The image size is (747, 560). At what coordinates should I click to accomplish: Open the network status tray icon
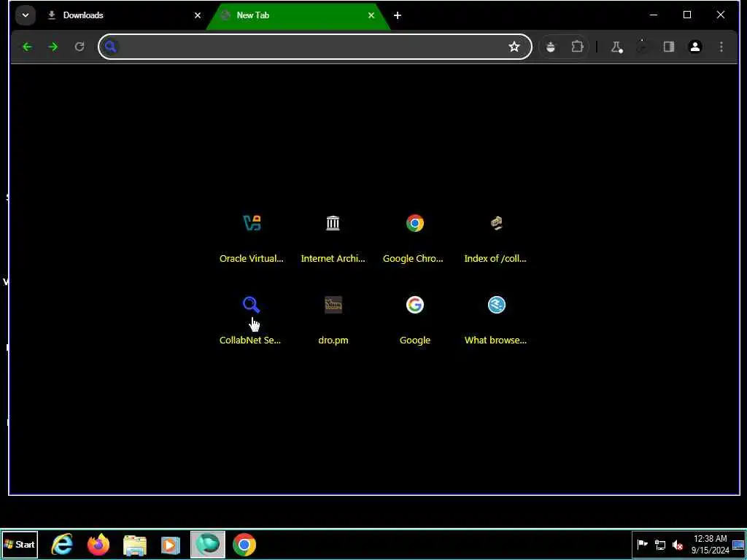point(659,545)
